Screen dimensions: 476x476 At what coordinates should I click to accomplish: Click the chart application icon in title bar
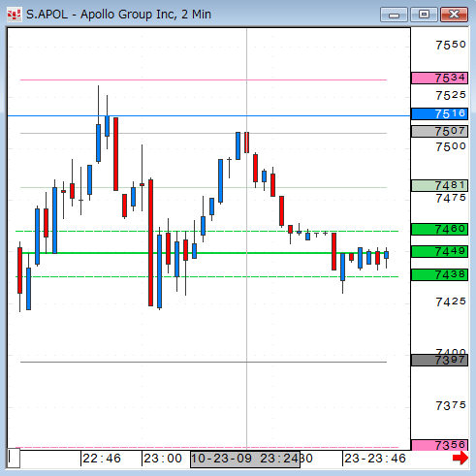(14, 15)
